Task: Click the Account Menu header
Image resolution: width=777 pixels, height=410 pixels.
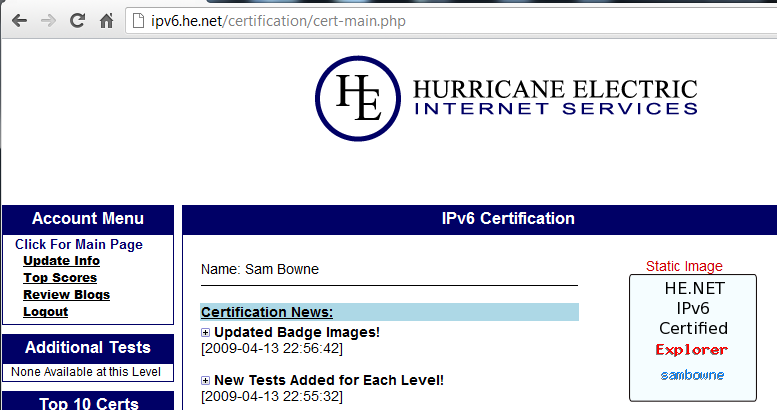Action: coord(88,219)
